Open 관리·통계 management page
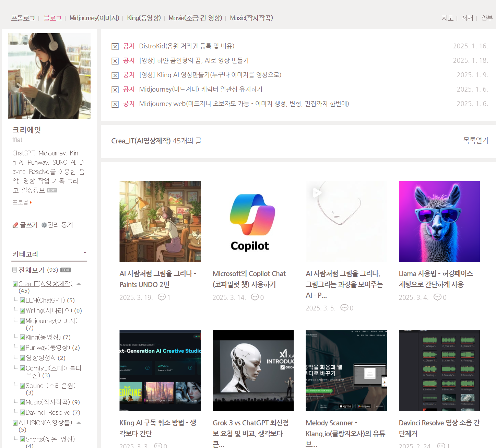496x448 pixels. click(60, 225)
